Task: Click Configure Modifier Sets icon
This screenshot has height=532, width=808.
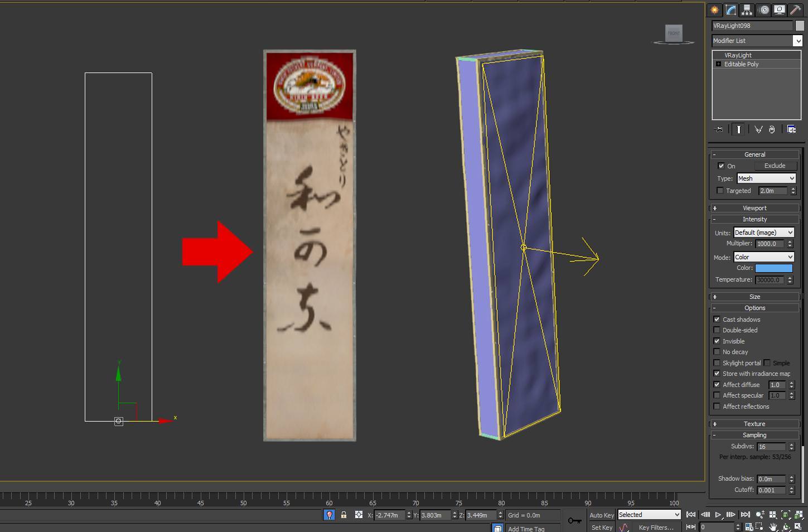Action: pos(791,129)
